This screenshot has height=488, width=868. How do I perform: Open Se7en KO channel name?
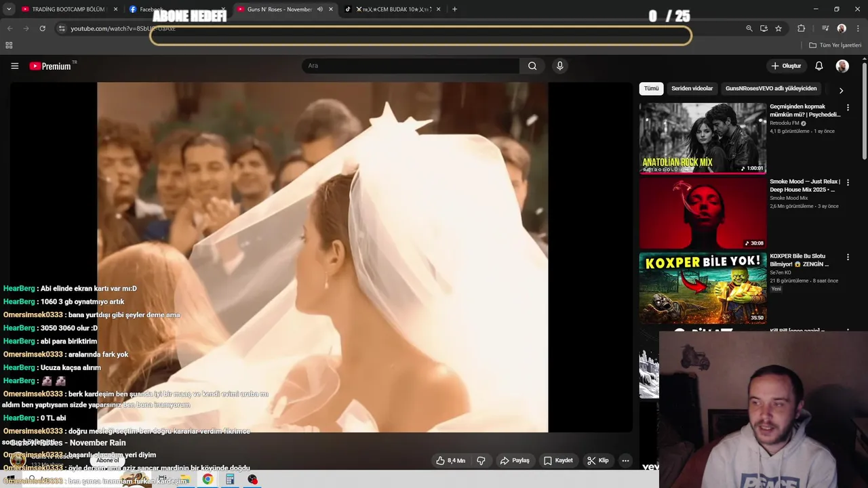click(x=781, y=272)
